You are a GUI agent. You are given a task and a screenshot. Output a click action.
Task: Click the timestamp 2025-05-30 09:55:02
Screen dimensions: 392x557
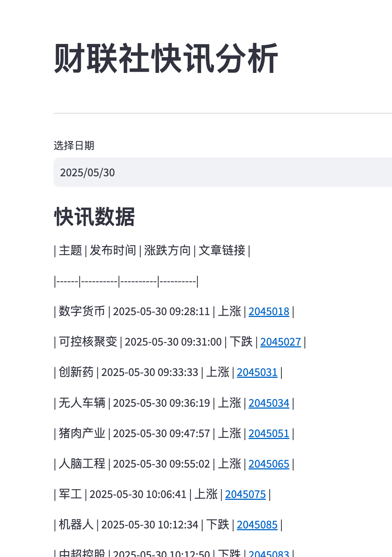click(162, 464)
